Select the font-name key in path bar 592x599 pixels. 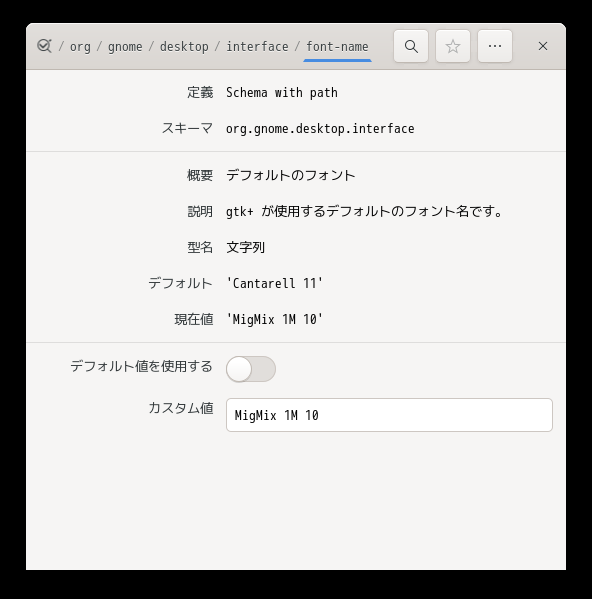click(337, 47)
